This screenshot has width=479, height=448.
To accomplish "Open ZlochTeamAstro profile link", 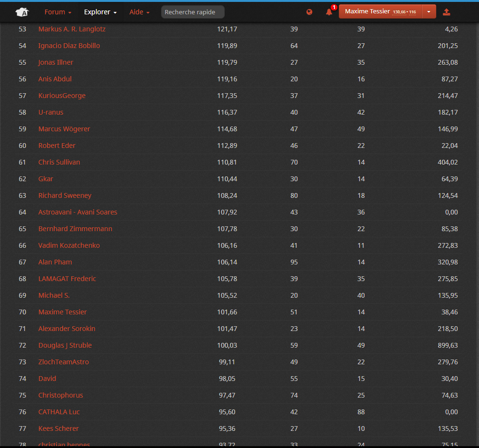I will [x=64, y=362].
